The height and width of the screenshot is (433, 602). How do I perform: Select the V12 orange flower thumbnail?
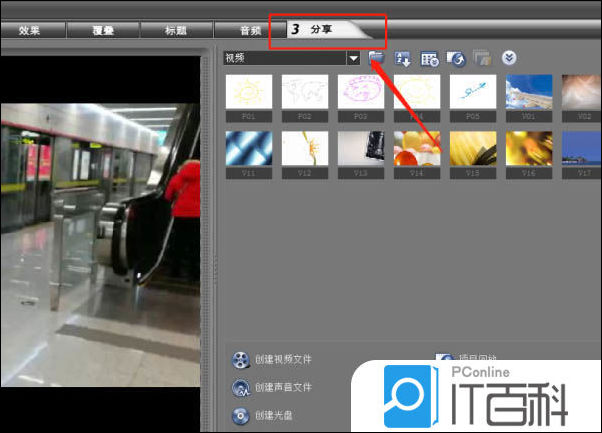305,149
